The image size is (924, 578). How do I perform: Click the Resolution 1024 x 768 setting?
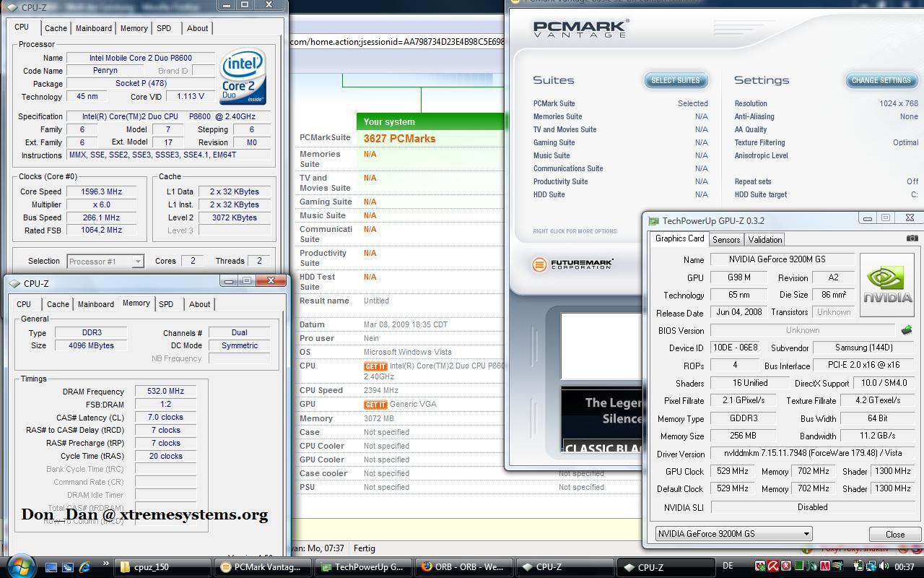(826, 104)
